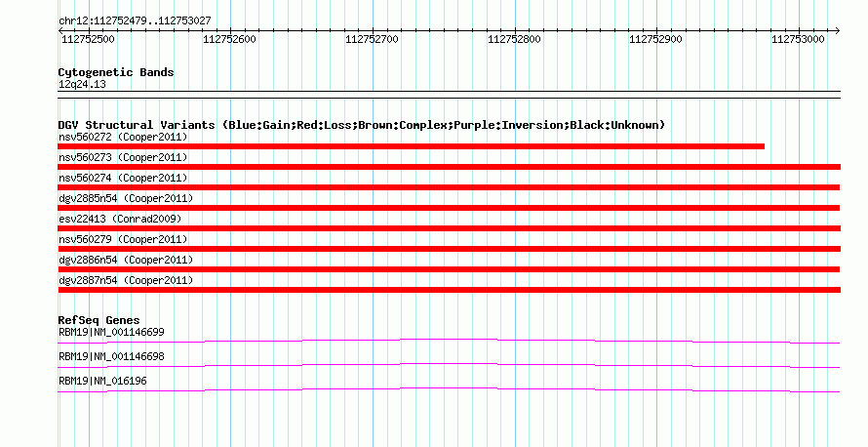Click the red loss bar for nsv560272
This screenshot has width=868, height=447.
click(x=412, y=146)
